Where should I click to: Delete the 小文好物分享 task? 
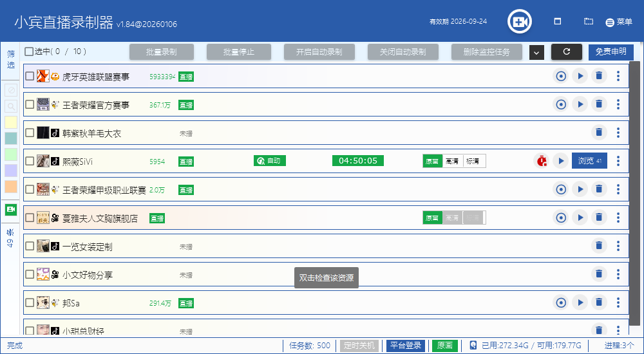click(x=599, y=274)
